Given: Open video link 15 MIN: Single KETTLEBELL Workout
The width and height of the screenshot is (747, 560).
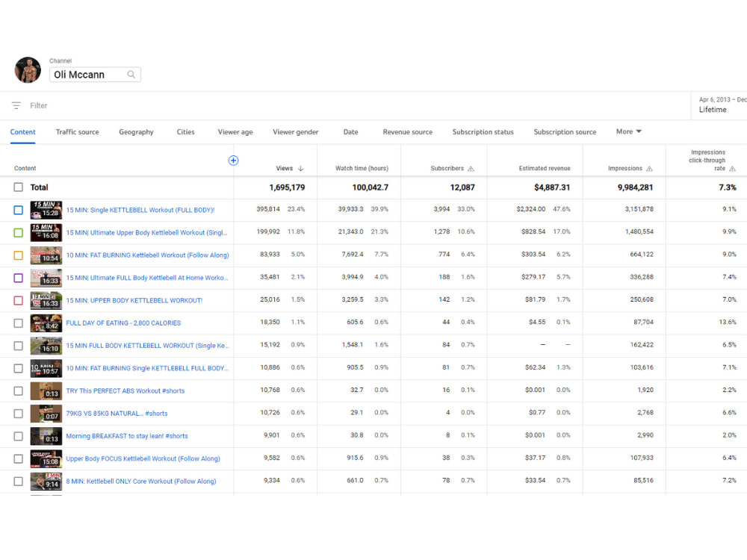Looking at the screenshot, I should coord(140,210).
